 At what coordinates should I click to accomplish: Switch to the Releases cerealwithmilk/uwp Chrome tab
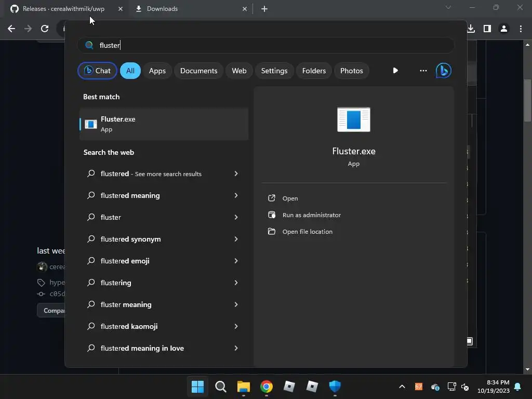[x=64, y=9]
